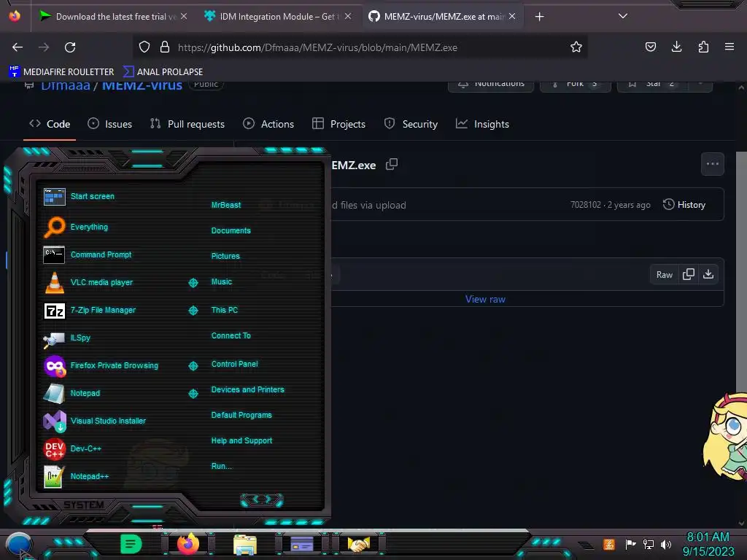Open Devices and Printers
Image resolution: width=747 pixels, height=560 pixels.
[247, 389]
